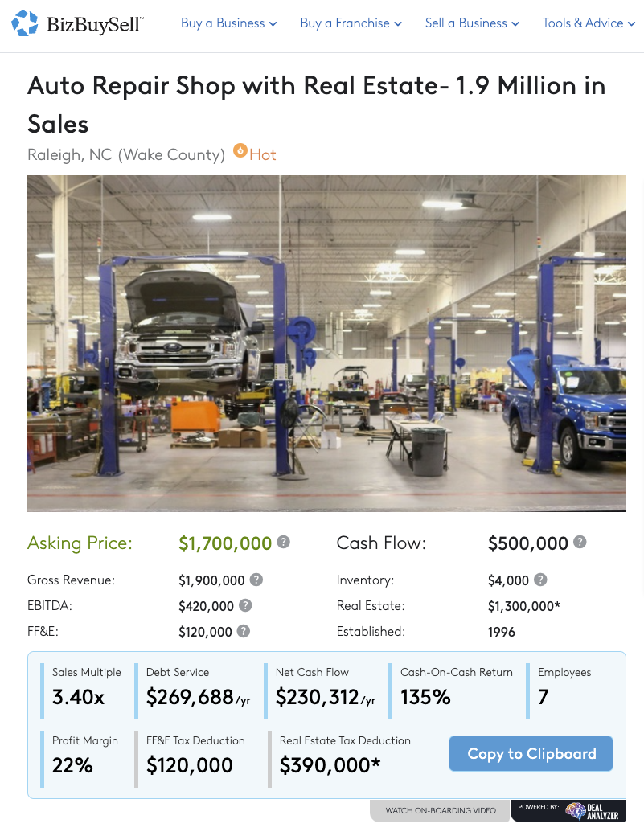The height and width of the screenshot is (840, 644).
Task: Click help icon next to Asking Price
Action: click(283, 543)
